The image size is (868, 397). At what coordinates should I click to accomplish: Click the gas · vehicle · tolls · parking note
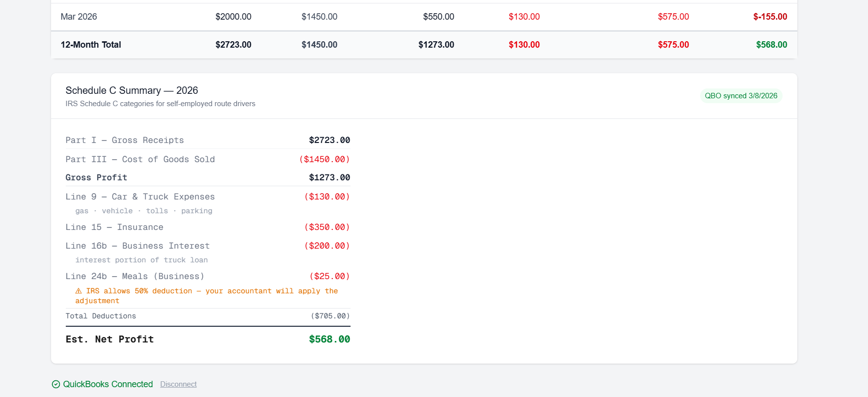click(x=144, y=211)
